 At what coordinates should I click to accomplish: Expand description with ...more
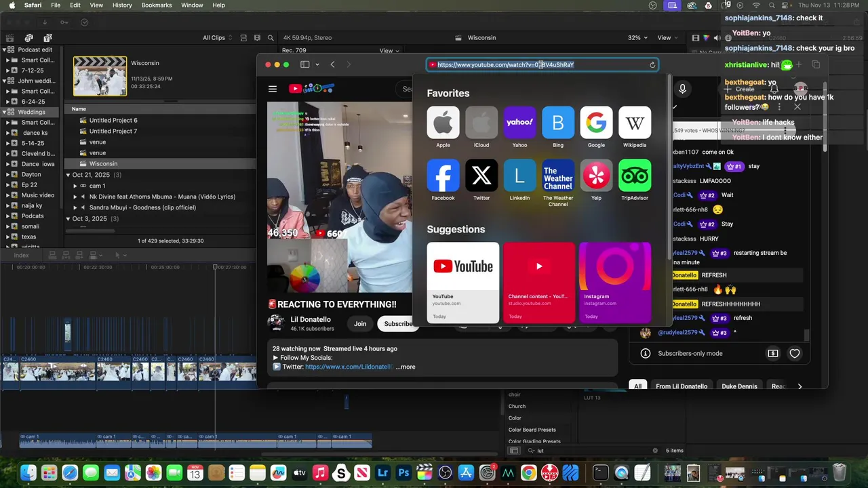pos(406,367)
